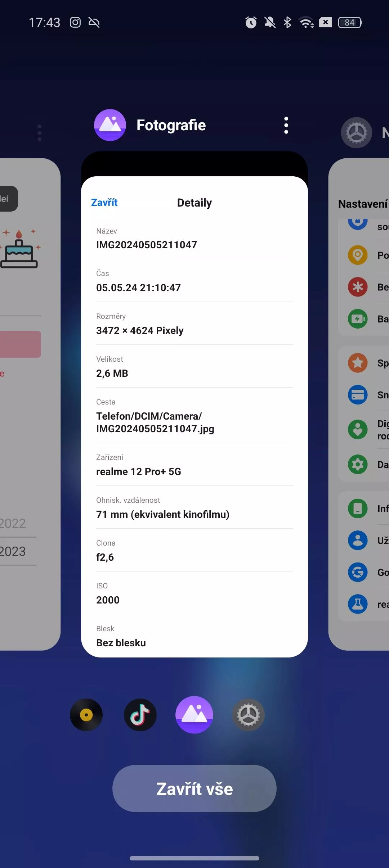Switch to TikTok in the app dock
The image size is (389, 868).
click(x=140, y=715)
